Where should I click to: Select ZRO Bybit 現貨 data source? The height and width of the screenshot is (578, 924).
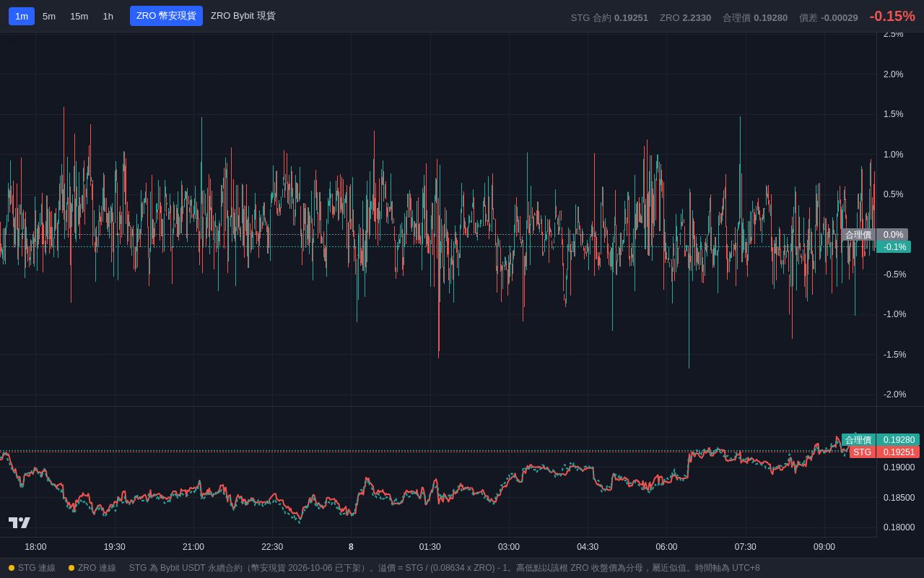click(x=243, y=16)
